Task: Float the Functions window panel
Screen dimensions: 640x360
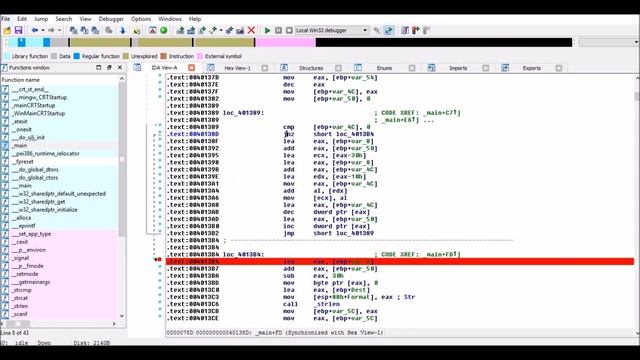Action: coord(109,68)
